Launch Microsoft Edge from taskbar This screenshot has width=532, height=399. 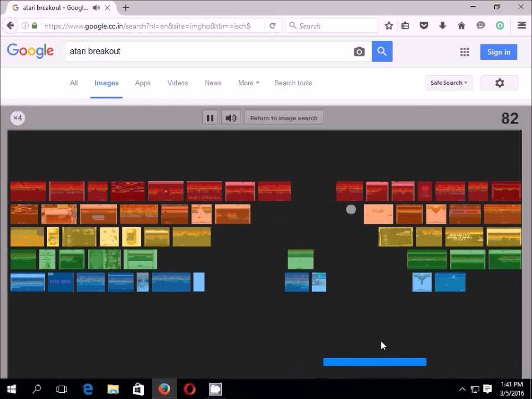pos(88,389)
